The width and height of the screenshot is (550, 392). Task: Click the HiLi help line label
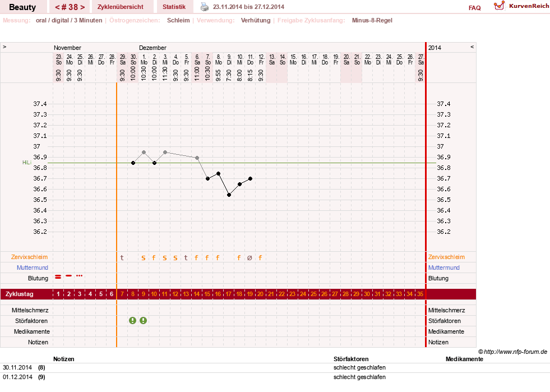pos(27,163)
